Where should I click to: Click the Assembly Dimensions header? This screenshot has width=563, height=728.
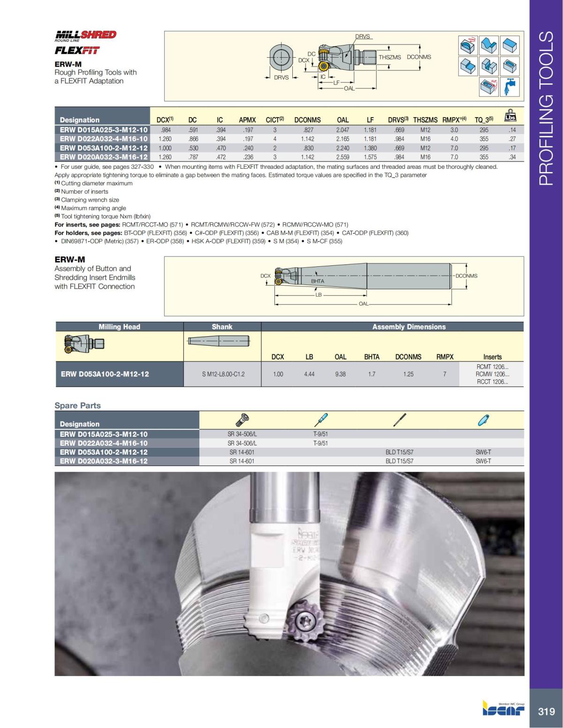click(x=408, y=327)
